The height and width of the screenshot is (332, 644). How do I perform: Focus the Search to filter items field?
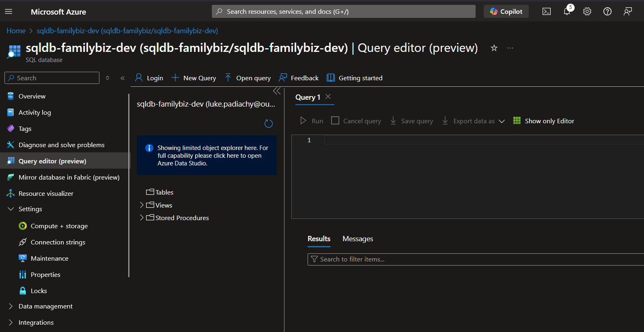[x=476, y=259]
